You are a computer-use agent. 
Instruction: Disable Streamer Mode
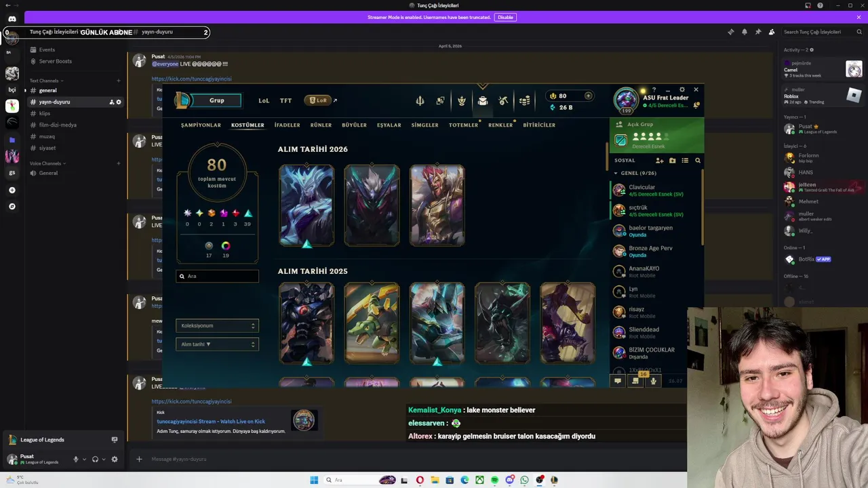[505, 17]
